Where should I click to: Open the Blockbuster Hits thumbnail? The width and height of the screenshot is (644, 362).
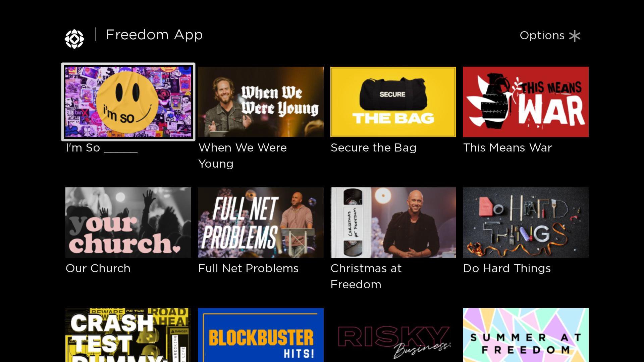[x=261, y=335]
